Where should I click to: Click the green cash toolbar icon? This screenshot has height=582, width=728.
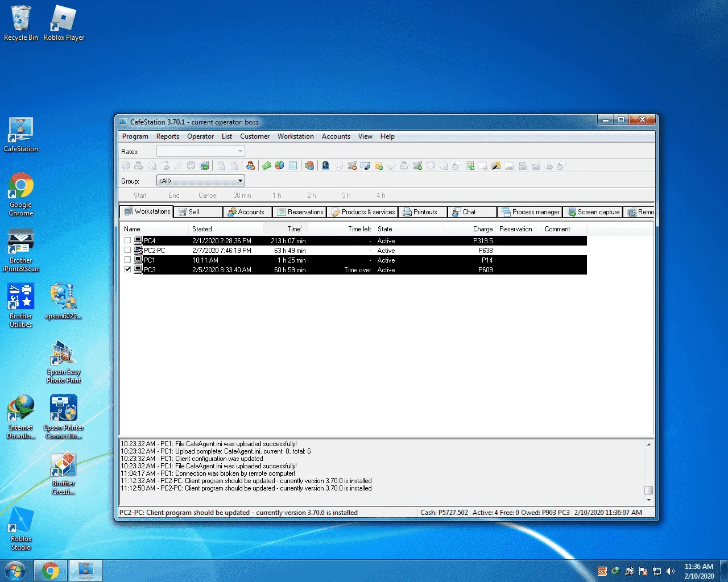[x=266, y=165]
